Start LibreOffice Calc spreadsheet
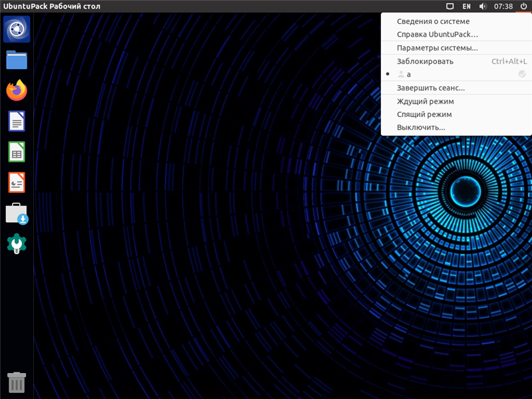The height and width of the screenshot is (399, 532). [x=17, y=152]
